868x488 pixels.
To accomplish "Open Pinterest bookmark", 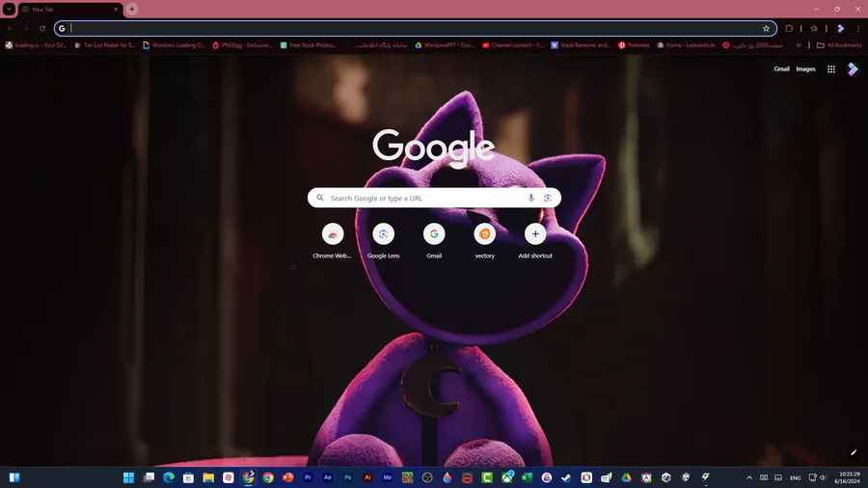I will tap(634, 45).
